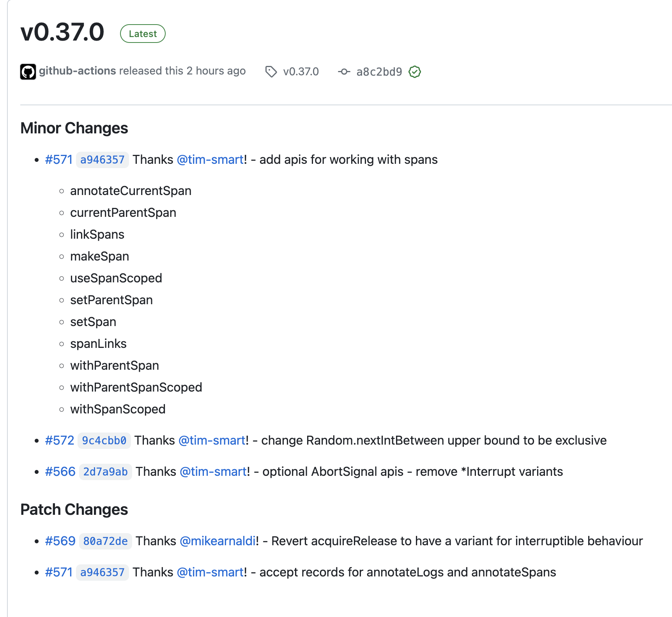The width and height of the screenshot is (672, 617).
Task: Open pull request #572
Action: [60, 441]
